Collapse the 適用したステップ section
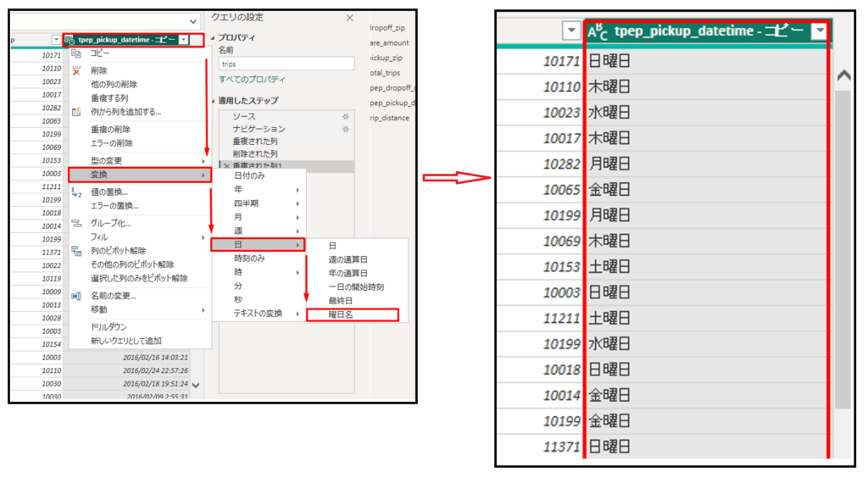This screenshot has width=868, height=484. 213,102
